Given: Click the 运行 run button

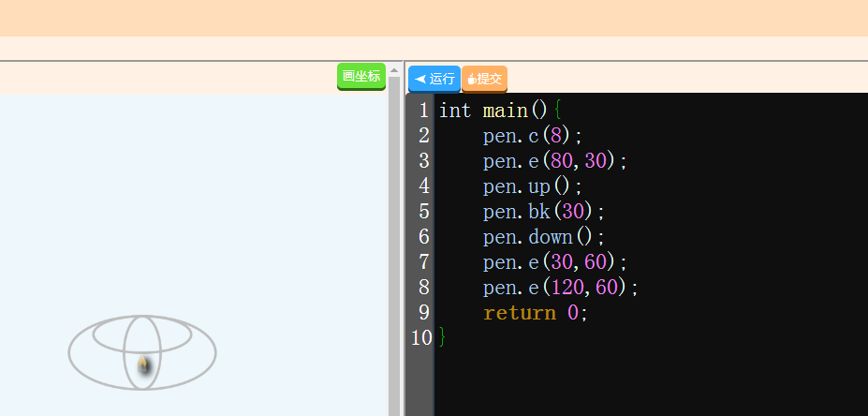Looking at the screenshot, I should (x=434, y=79).
